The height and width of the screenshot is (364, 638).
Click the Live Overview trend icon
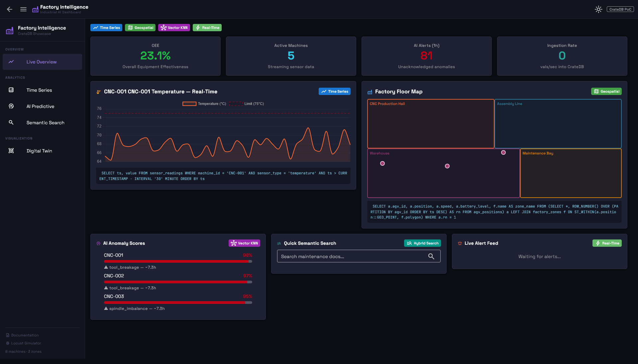(11, 62)
